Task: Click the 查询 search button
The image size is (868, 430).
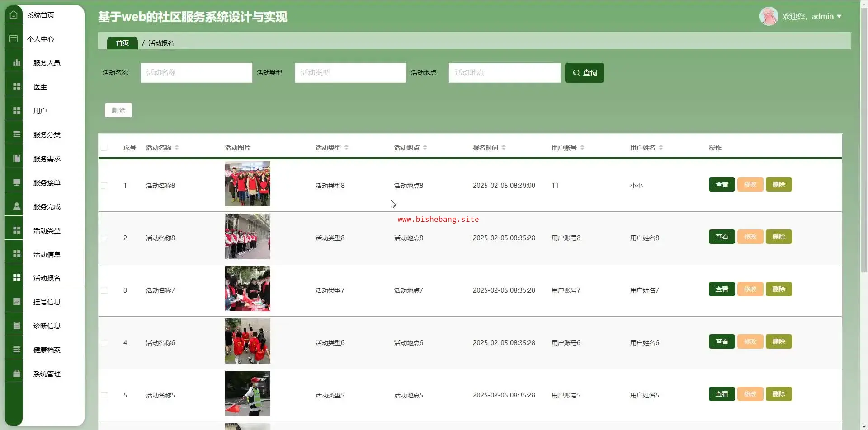Action: coord(585,73)
